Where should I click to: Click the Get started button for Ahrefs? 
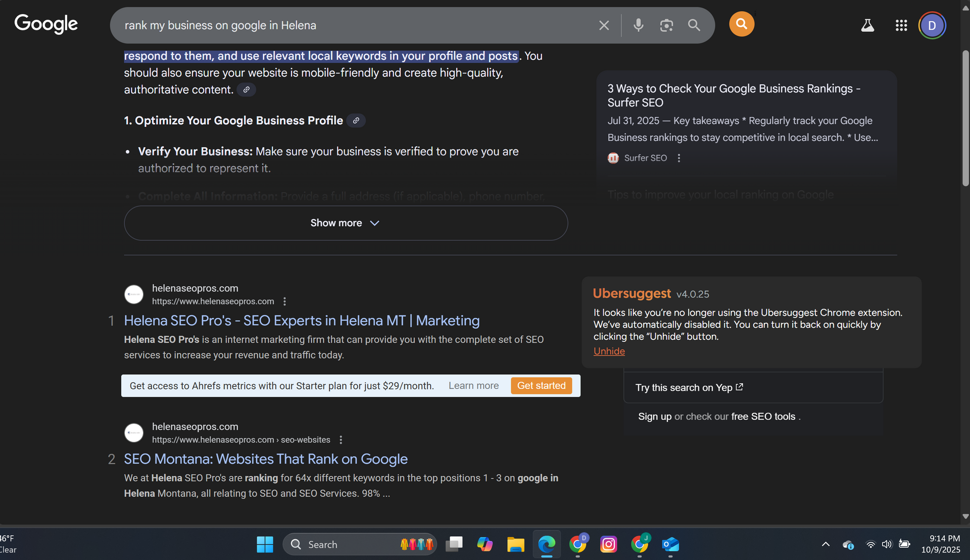pyautogui.click(x=541, y=385)
